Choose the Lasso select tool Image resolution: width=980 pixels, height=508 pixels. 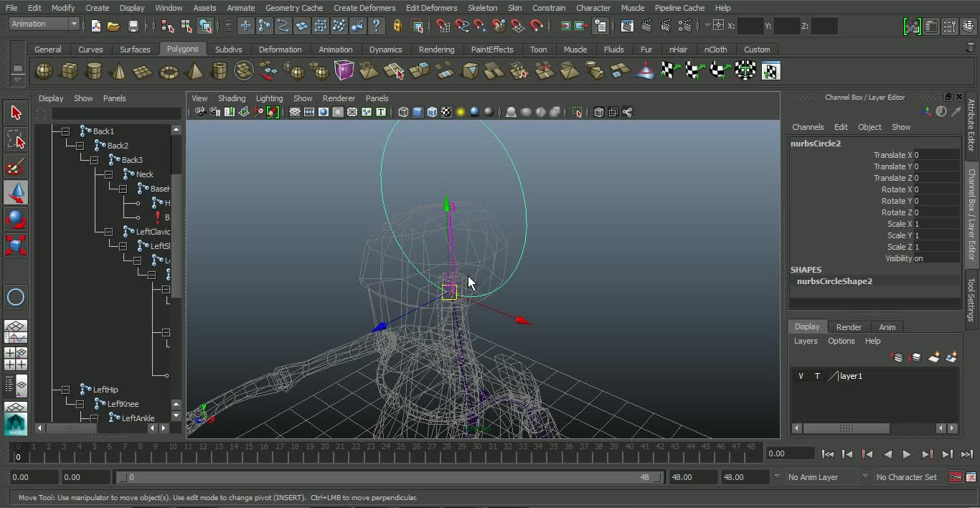click(x=16, y=139)
